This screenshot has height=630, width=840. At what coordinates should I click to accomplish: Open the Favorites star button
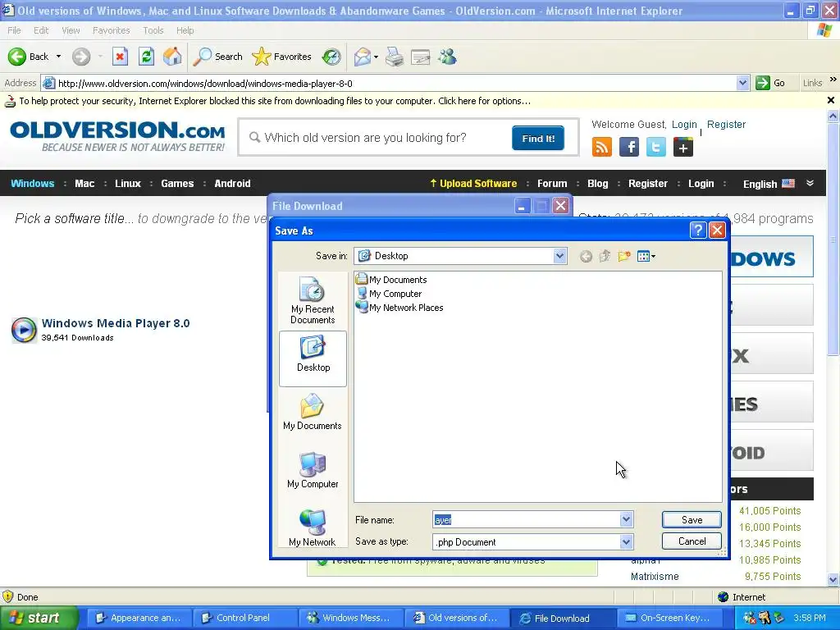click(282, 57)
